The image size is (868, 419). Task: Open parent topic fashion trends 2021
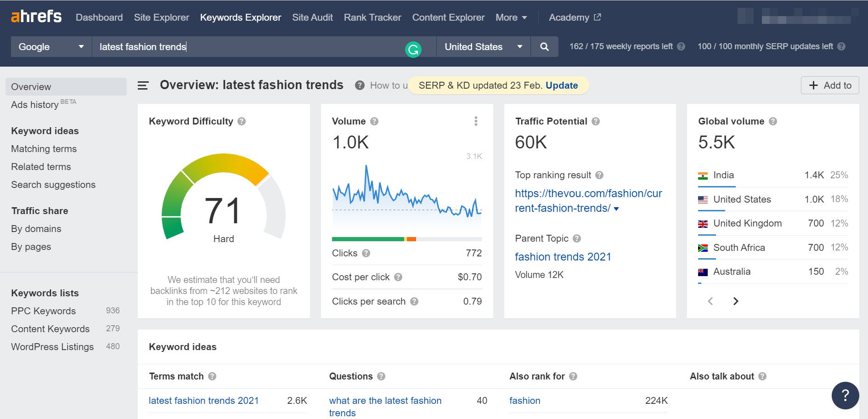(x=563, y=257)
